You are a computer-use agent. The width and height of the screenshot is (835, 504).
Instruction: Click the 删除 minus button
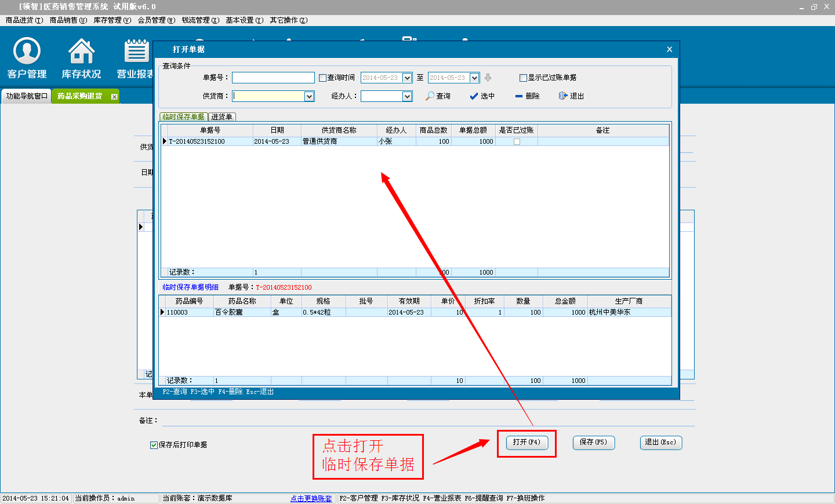click(527, 96)
